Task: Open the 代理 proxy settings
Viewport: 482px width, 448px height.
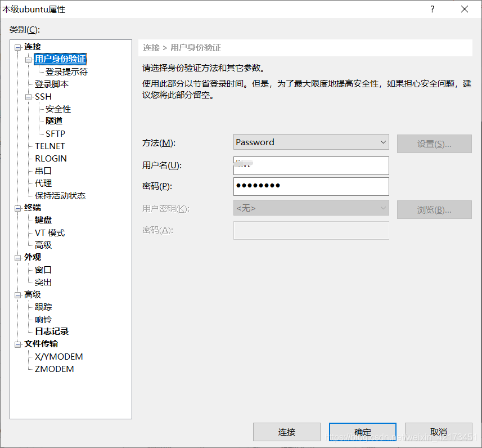Action: click(43, 183)
